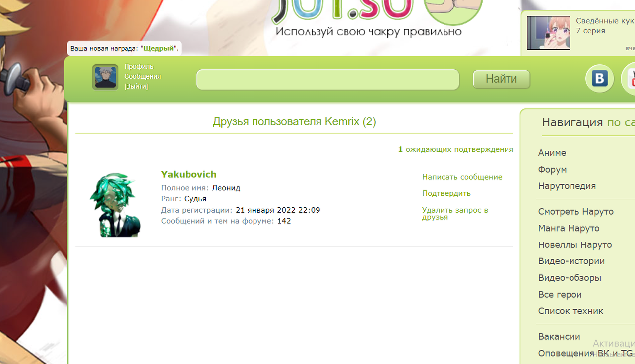Open Смотреть Наруто navigation link
This screenshot has width=635, height=364.
click(576, 212)
